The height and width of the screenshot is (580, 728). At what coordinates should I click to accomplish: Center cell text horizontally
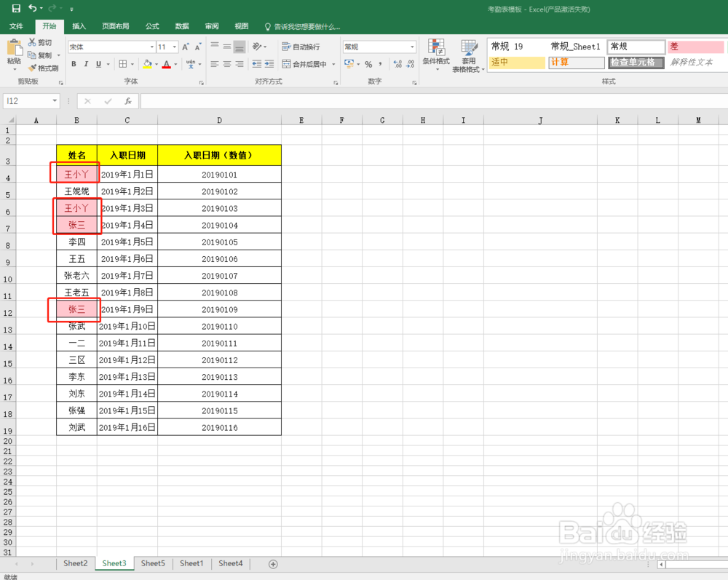[x=227, y=64]
